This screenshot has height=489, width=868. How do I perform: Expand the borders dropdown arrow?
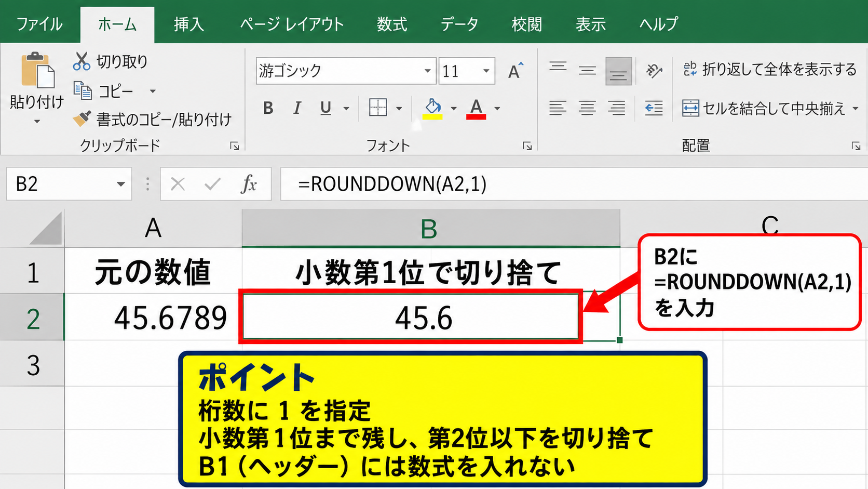399,109
